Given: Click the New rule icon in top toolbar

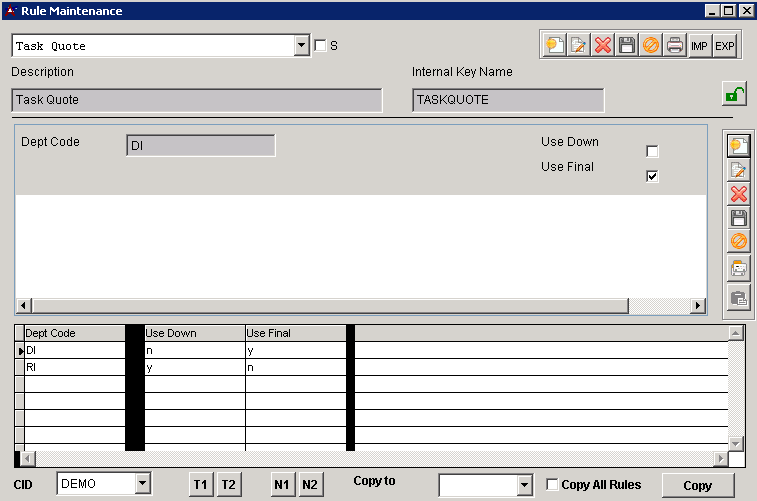Looking at the screenshot, I should click(x=554, y=46).
